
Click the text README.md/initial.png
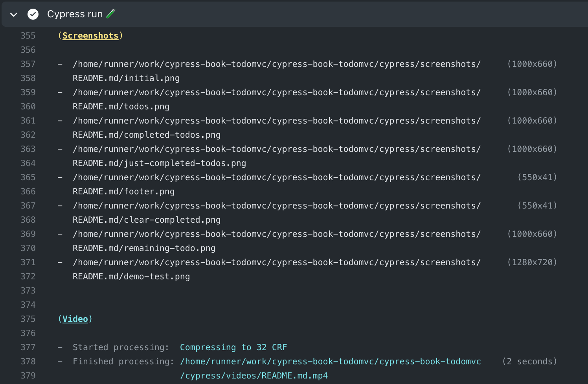126,78
